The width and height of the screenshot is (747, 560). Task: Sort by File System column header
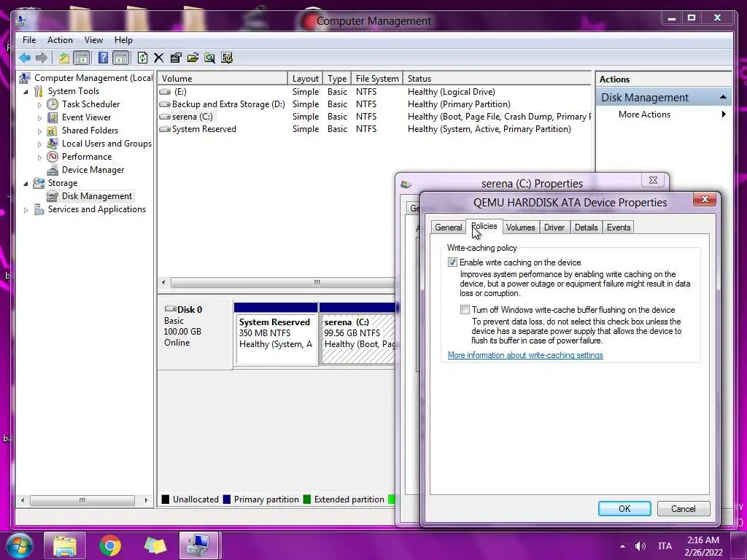(x=377, y=79)
